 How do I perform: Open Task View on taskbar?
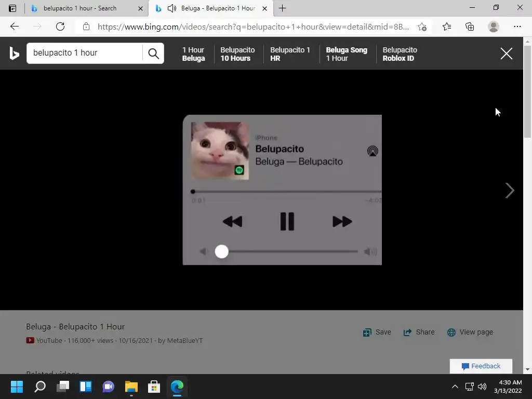(x=63, y=387)
